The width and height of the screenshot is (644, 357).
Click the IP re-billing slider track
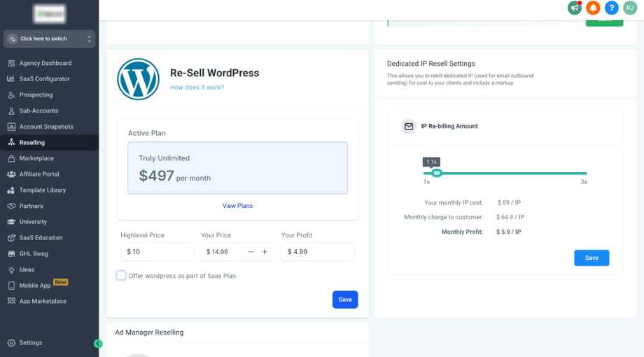pos(505,174)
